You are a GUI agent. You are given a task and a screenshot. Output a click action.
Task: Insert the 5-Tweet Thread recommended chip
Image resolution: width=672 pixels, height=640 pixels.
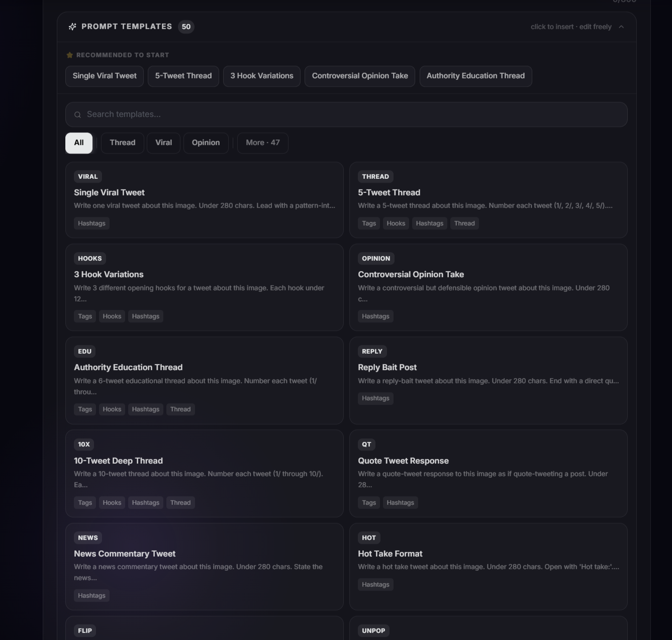pos(183,76)
